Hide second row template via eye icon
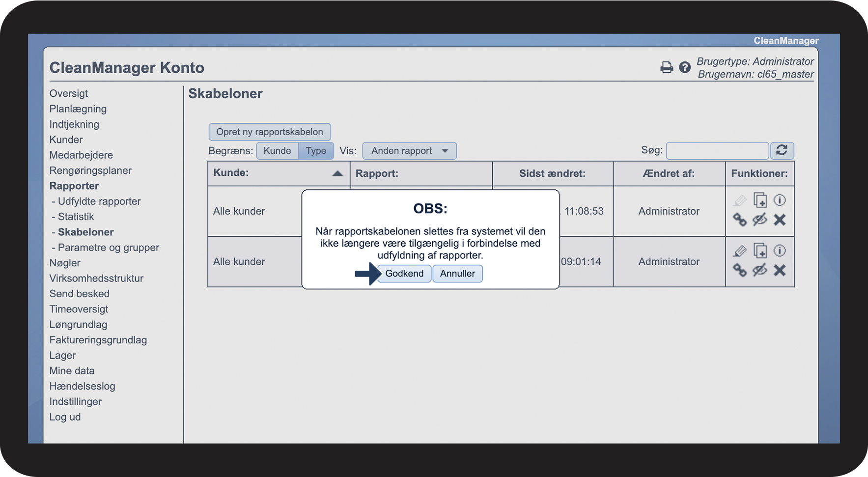Viewport: 868px width, 477px height. point(760,270)
